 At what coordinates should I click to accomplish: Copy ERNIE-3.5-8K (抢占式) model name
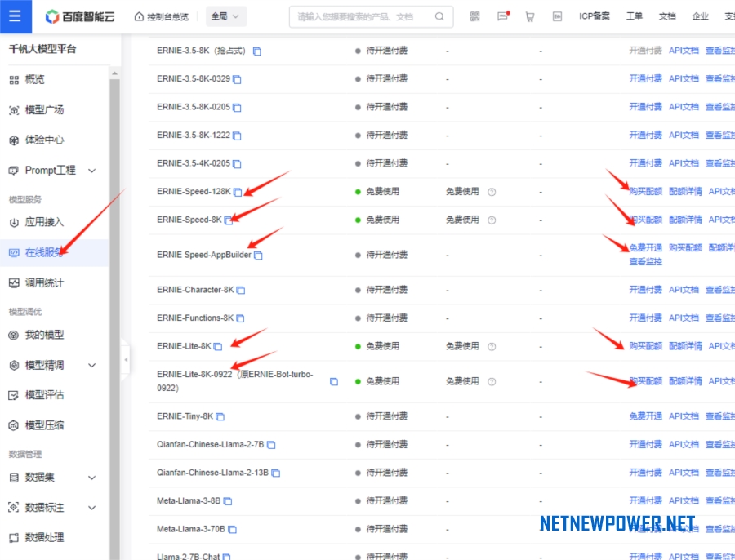pos(257,51)
